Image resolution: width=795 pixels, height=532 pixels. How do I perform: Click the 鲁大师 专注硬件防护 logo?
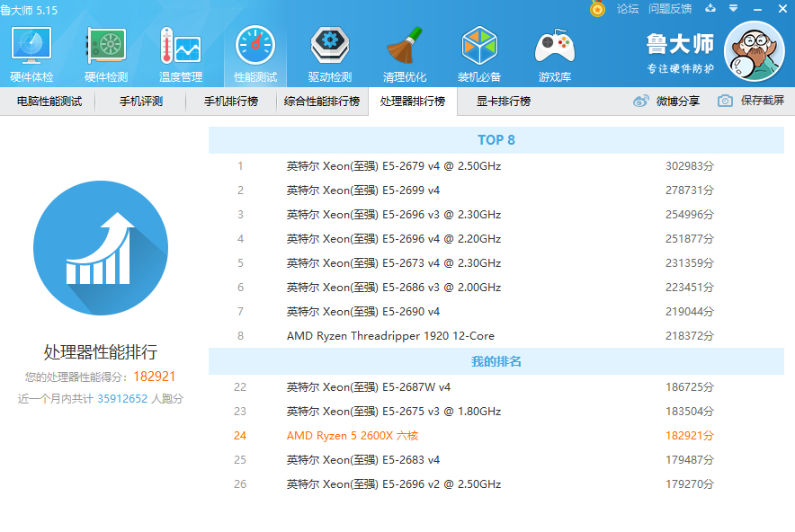coord(680,53)
